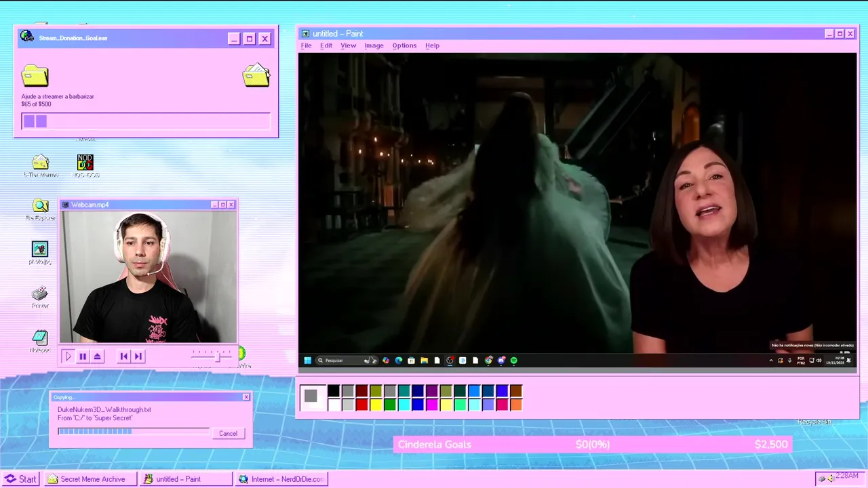Click the 'DukeNukem3D_Walkthrough.txt' filename

coord(104,410)
